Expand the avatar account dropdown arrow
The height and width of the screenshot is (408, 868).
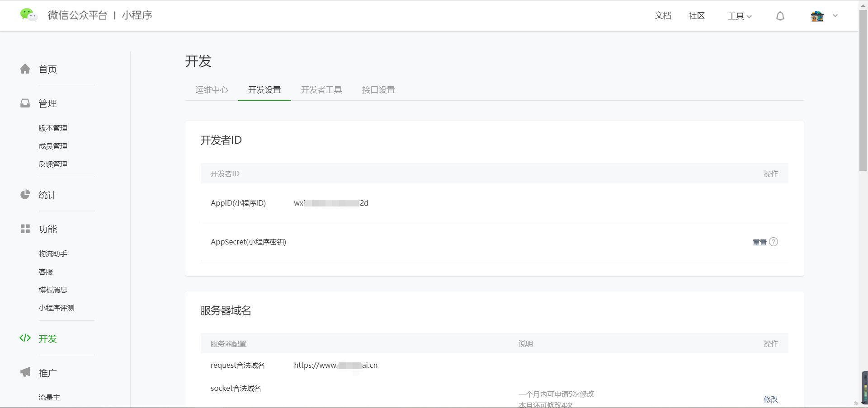click(x=835, y=16)
